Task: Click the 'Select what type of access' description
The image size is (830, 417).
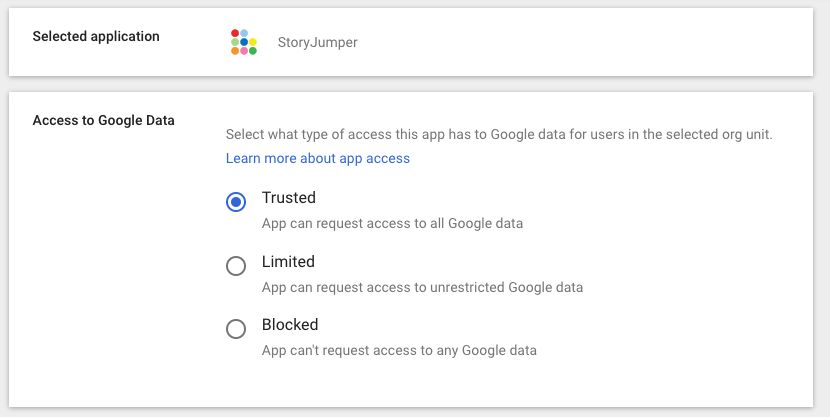Action: pyautogui.click(x=499, y=134)
